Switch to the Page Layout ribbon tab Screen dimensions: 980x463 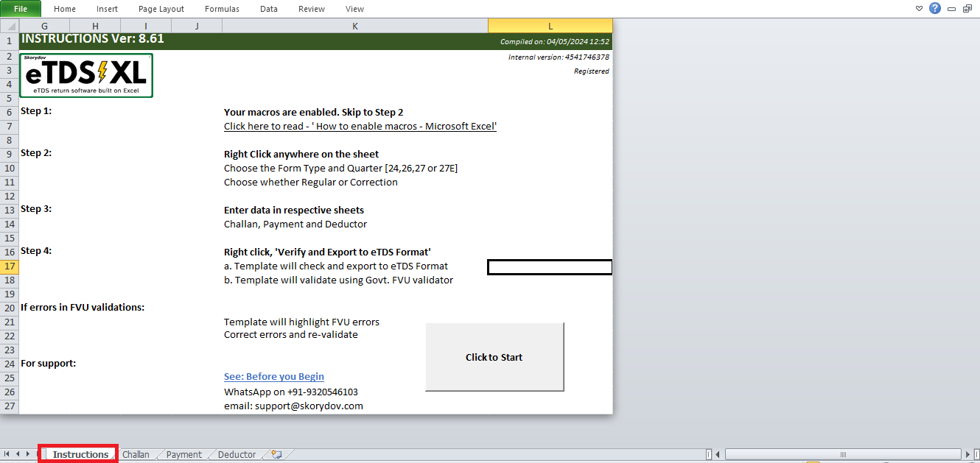click(161, 9)
